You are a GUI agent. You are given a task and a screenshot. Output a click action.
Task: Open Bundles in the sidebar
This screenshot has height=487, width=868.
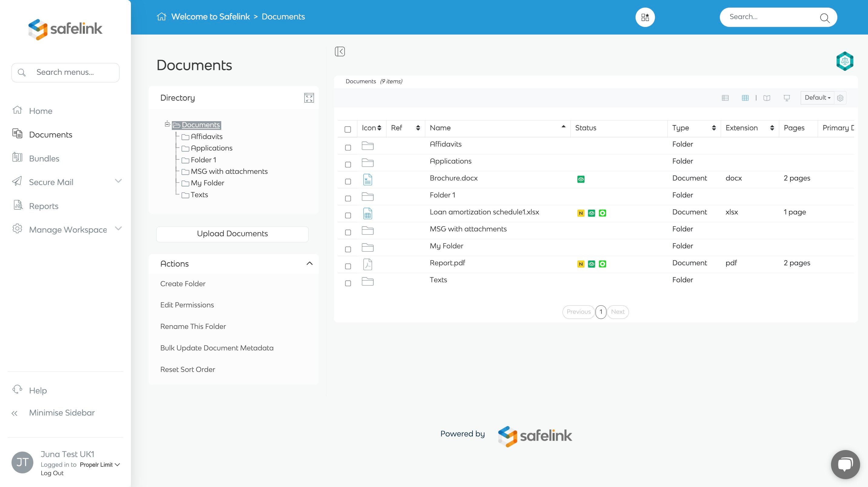coord(44,158)
